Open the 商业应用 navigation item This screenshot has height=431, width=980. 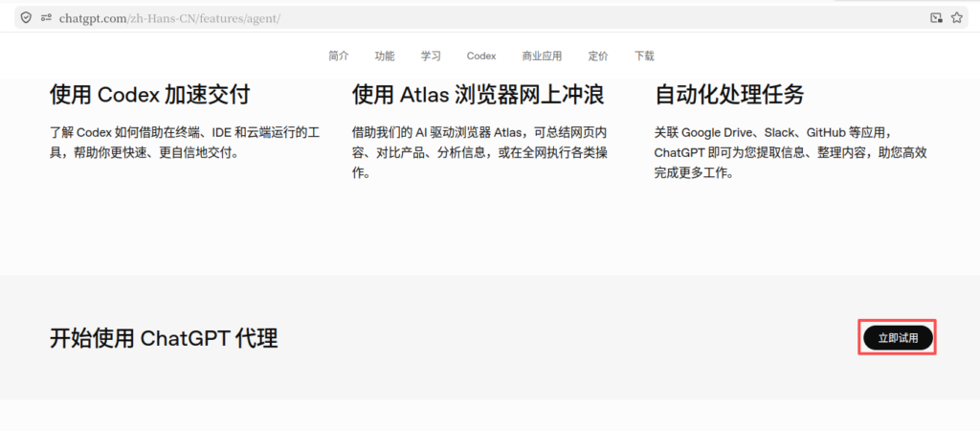(x=542, y=56)
